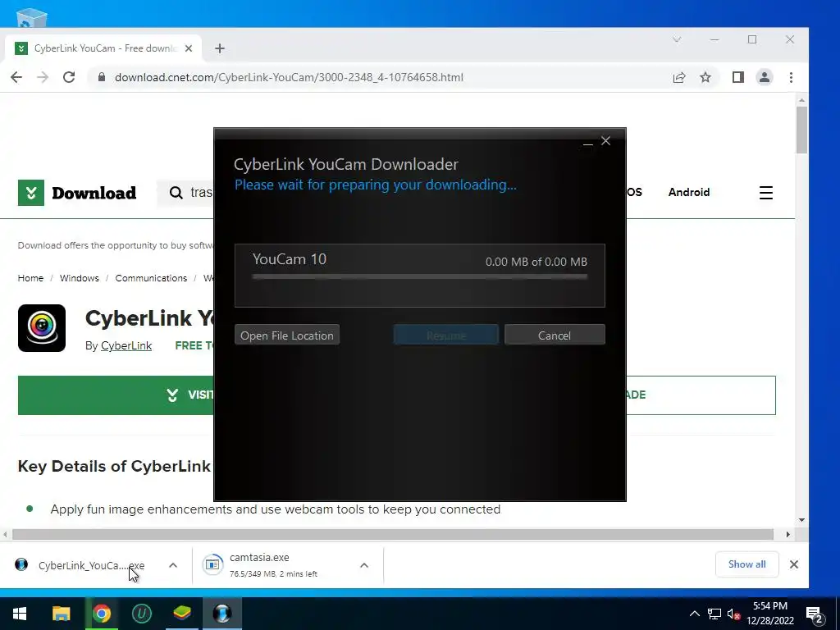Click camtasia.exe download item
Screen dimensions: 840x630
[273, 565]
